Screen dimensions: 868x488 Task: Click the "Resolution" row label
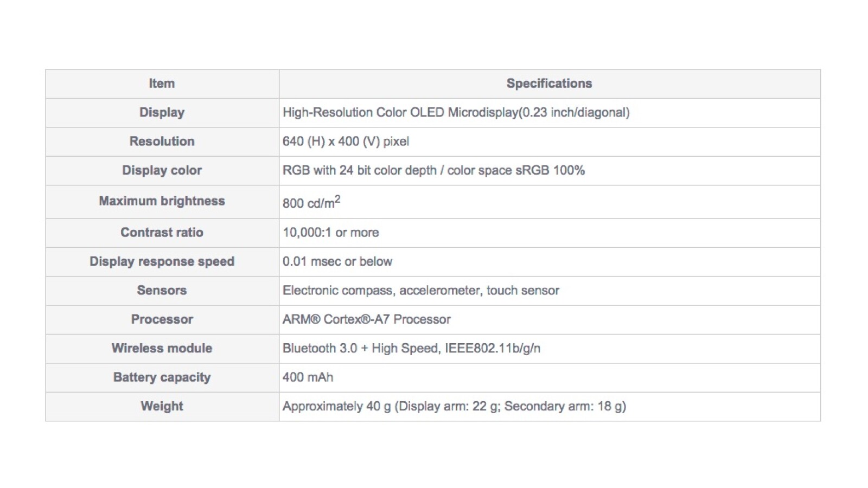tap(162, 142)
